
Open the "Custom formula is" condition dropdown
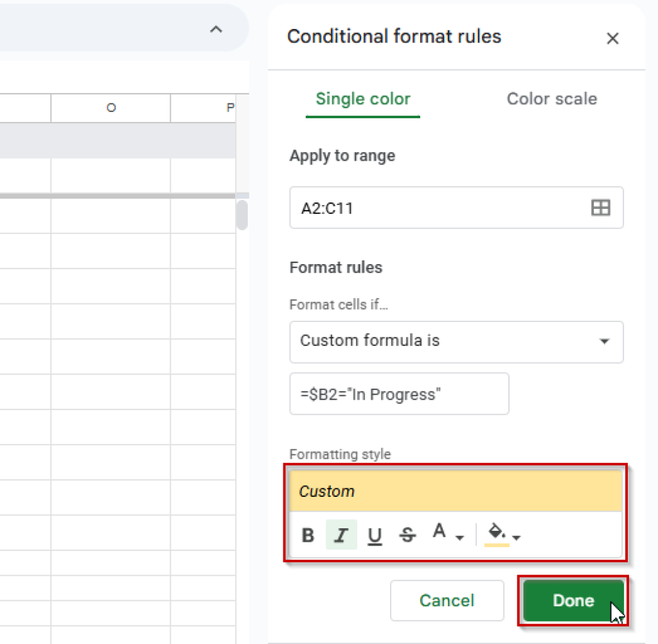[457, 342]
